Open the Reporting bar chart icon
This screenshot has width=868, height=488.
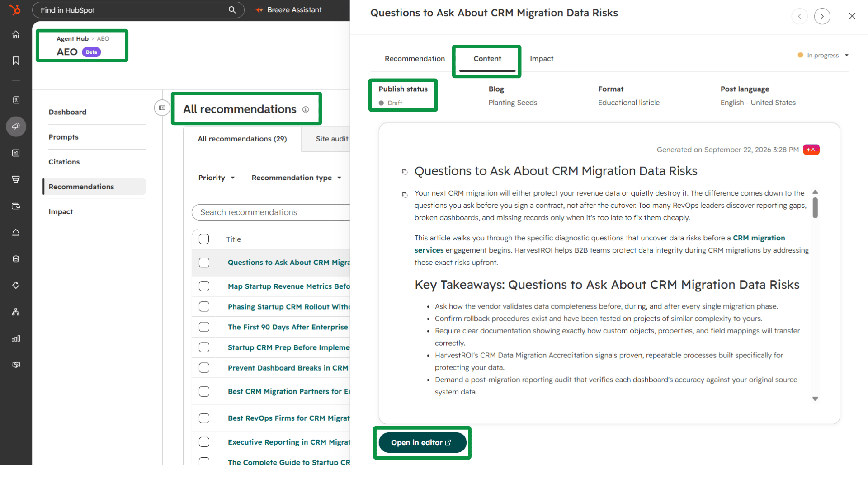[16, 338]
